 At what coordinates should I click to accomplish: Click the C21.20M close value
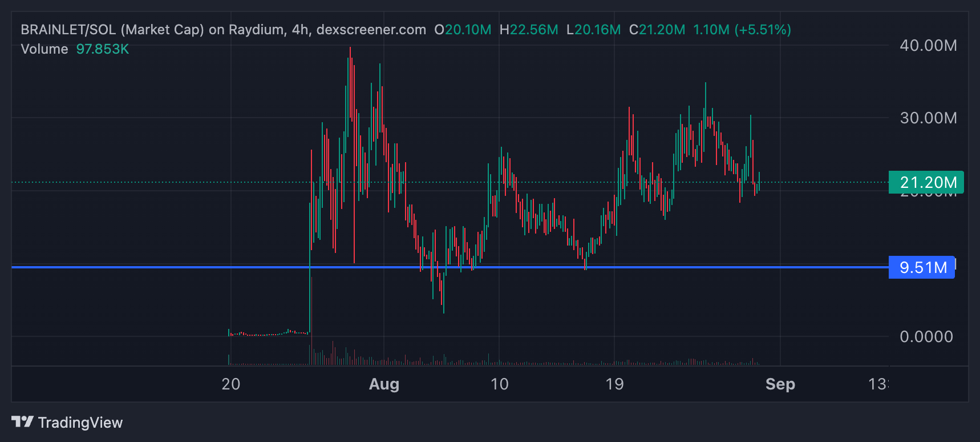657,30
